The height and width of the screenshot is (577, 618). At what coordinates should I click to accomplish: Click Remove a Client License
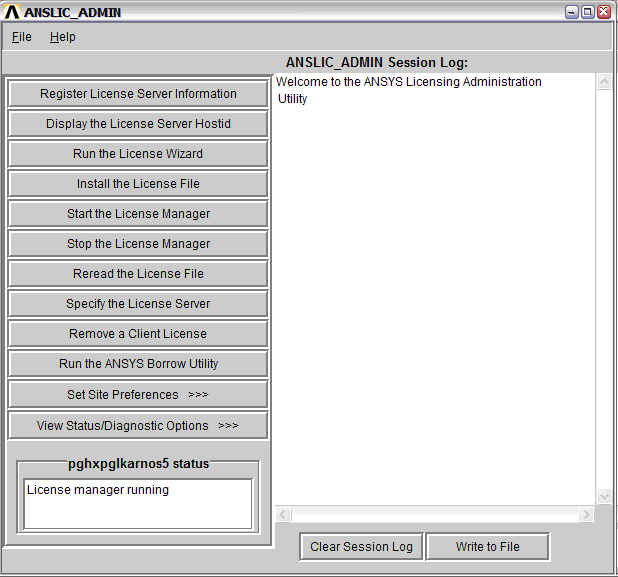click(x=138, y=333)
